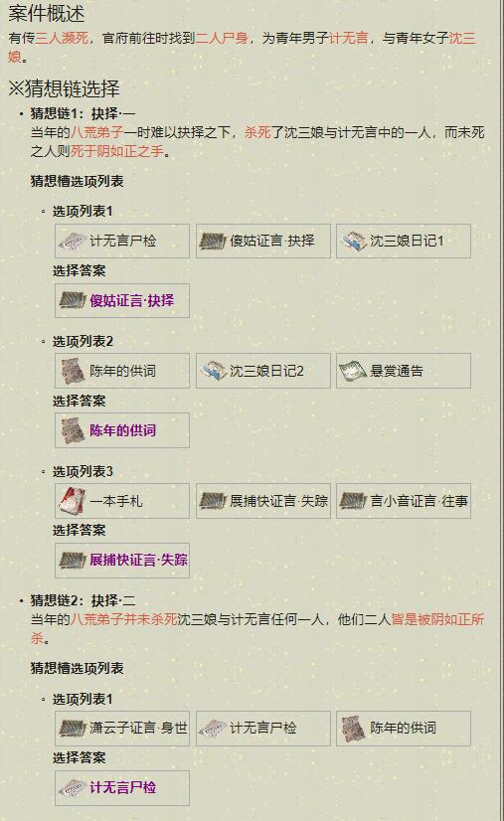Viewport: 504px width, 821px height.
Task: Click the 计无言尸检 icon in chain 1 list 1
Action: tap(72, 242)
